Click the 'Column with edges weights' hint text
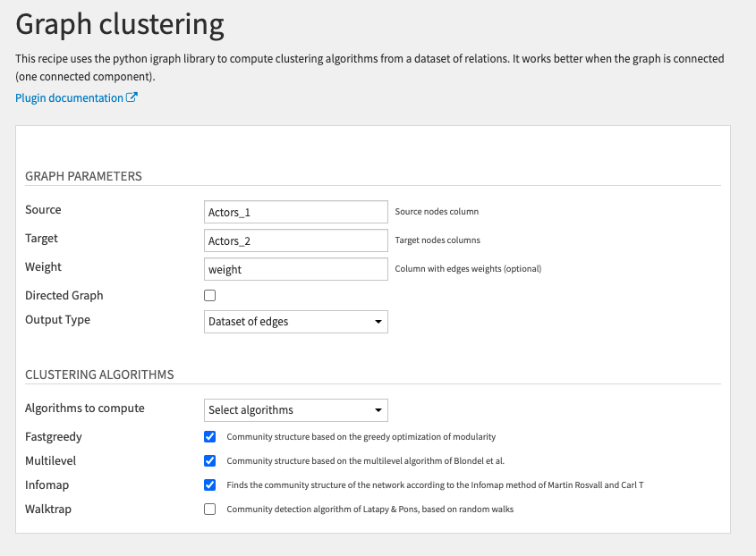Screen dimensions: 756x556 click(468, 269)
